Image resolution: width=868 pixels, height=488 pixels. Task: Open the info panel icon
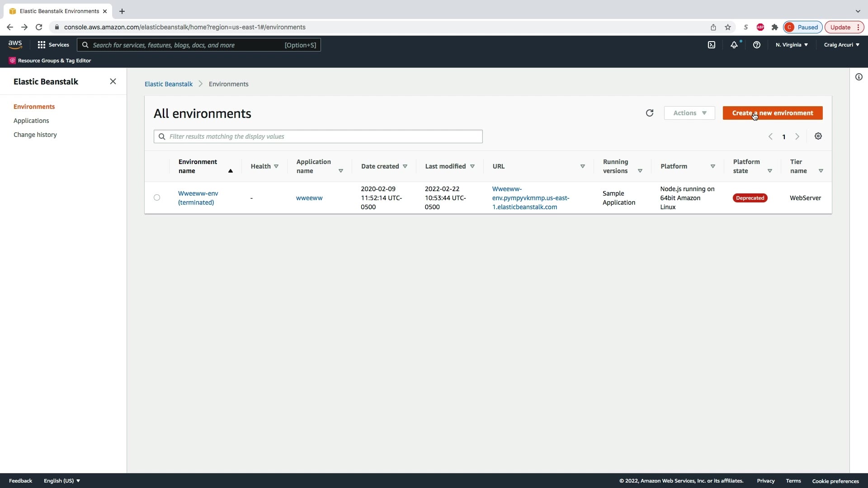point(859,77)
